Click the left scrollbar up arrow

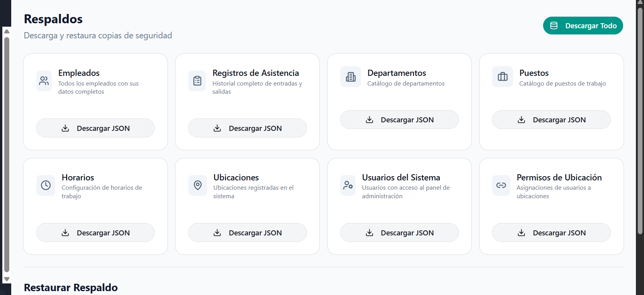pos(7,31)
